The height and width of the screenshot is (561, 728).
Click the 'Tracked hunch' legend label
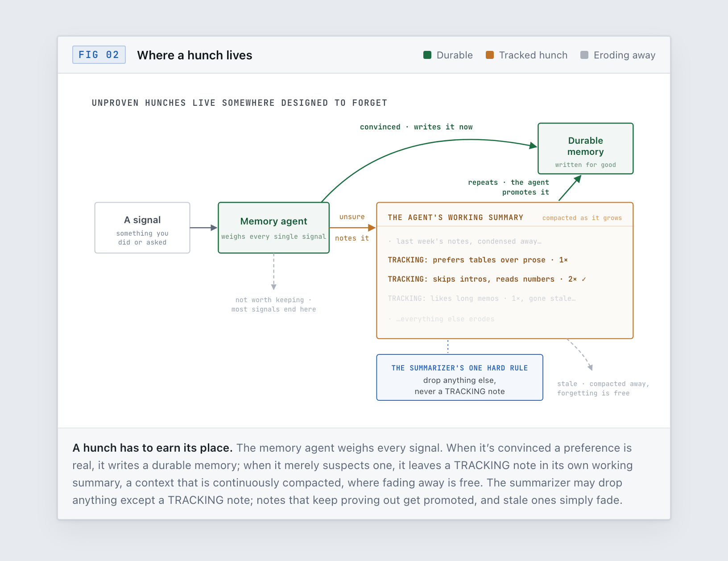(533, 55)
